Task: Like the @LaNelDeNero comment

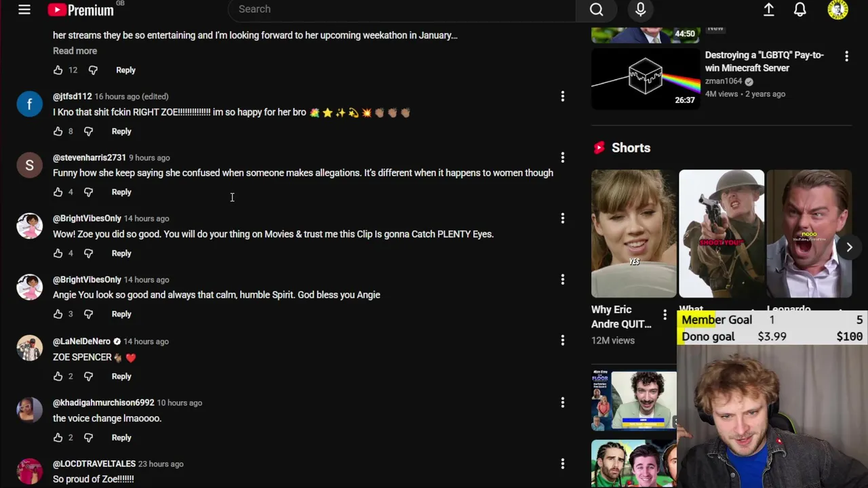Action: click(58, 376)
